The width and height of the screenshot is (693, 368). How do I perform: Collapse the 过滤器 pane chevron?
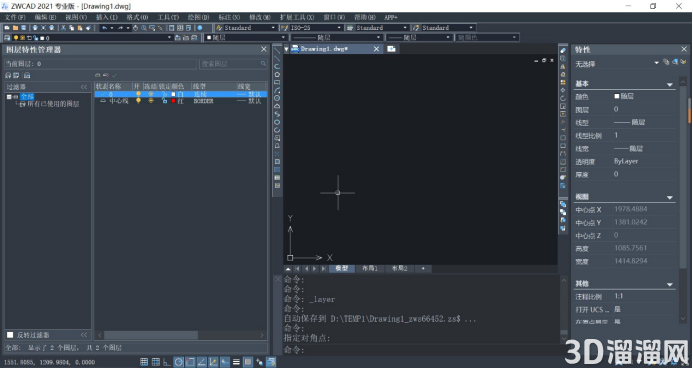pyautogui.click(x=84, y=87)
